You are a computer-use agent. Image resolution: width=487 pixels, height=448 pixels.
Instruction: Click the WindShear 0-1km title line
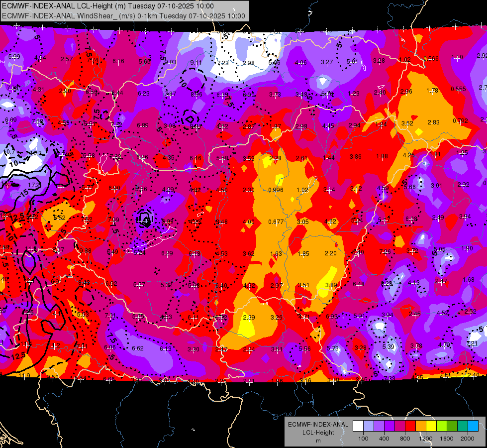(123, 16)
